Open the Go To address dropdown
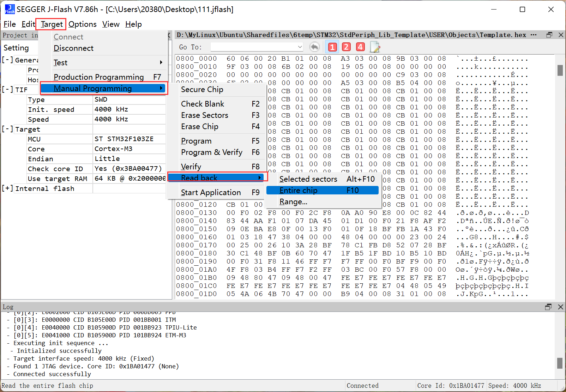566x392 pixels. (300, 47)
